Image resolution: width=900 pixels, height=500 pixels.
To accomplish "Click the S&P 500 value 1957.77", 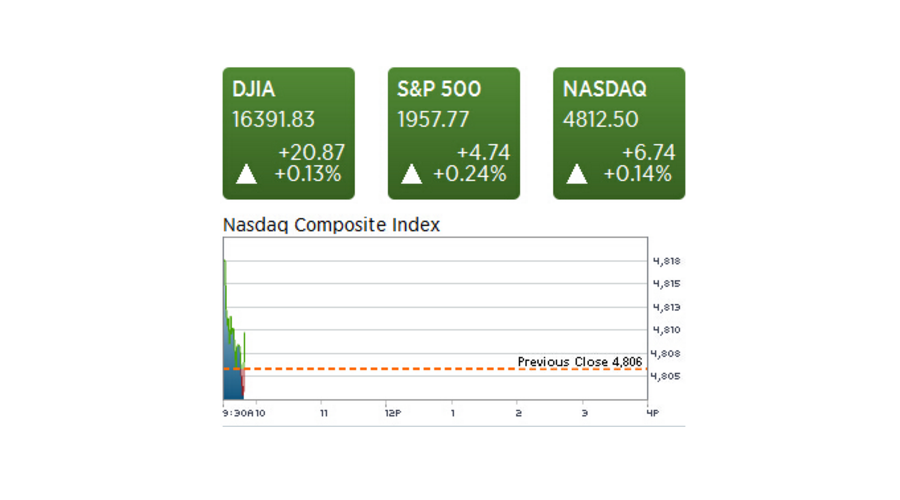I will tap(433, 120).
